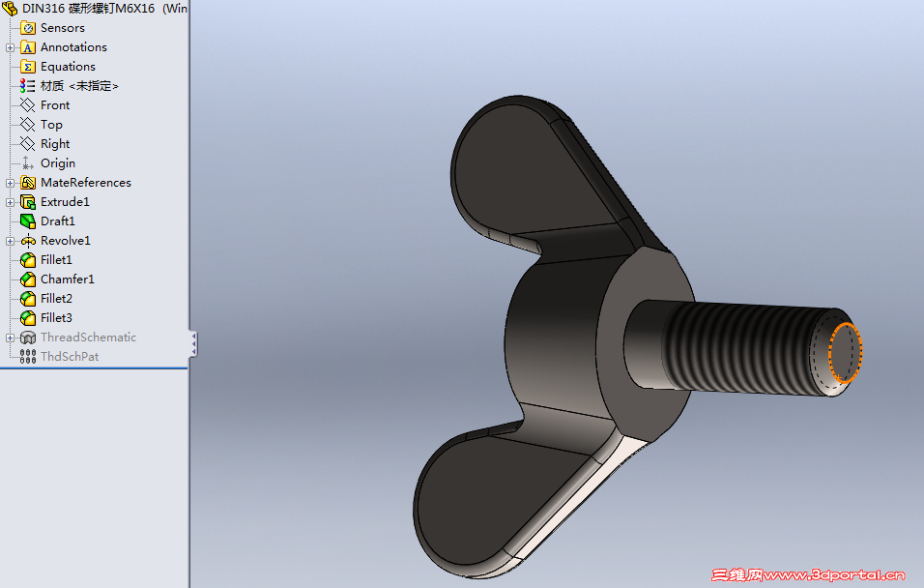Screen dimensions: 924x588
Task: Click the Annotations folder icon
Action: [28, 47]
